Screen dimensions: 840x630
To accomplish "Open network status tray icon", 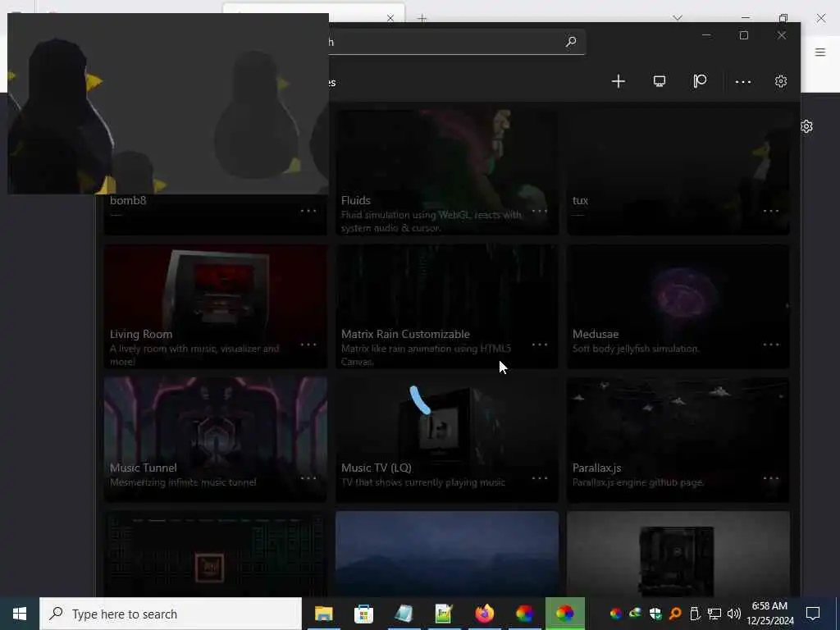I will coord(714,614).
